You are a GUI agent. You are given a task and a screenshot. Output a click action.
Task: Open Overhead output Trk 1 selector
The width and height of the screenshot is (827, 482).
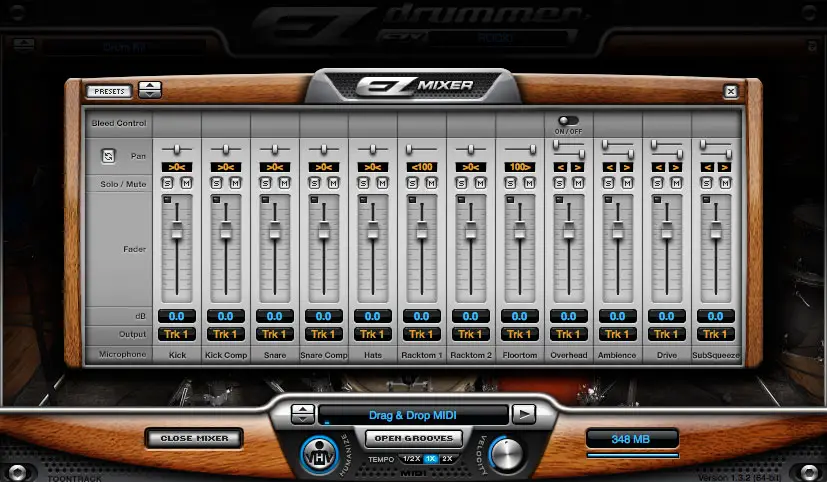pyautogui.click(x=569, y=334)
